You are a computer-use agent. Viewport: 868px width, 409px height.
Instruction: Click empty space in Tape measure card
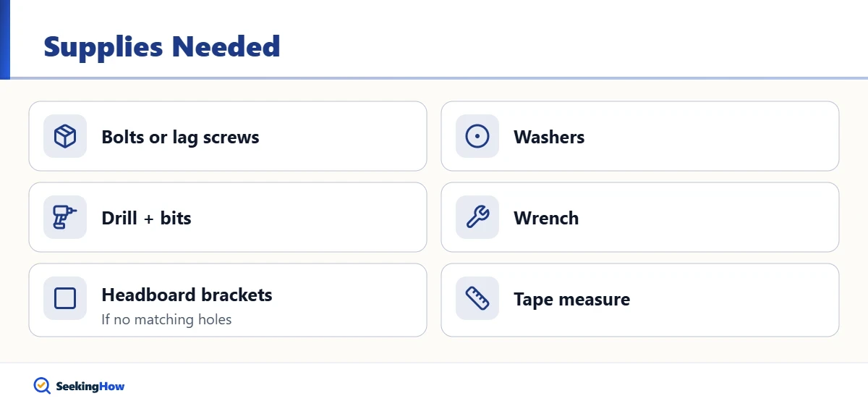point(731,300)
